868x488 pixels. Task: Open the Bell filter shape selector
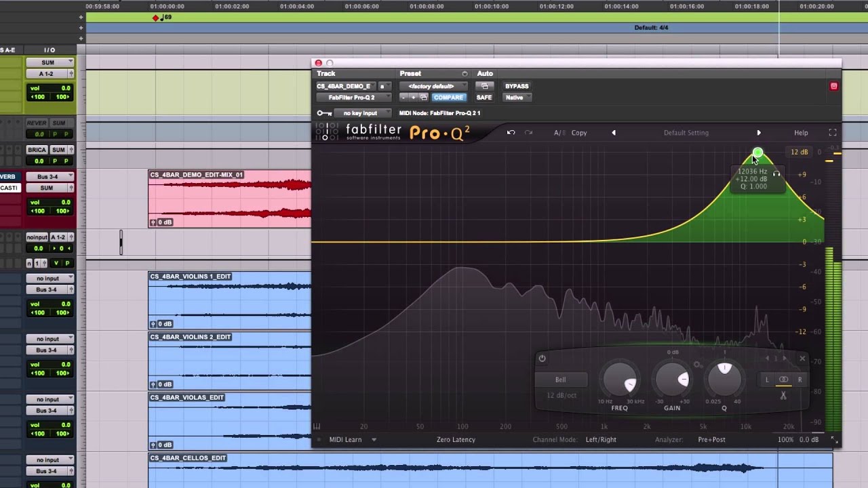561,380
